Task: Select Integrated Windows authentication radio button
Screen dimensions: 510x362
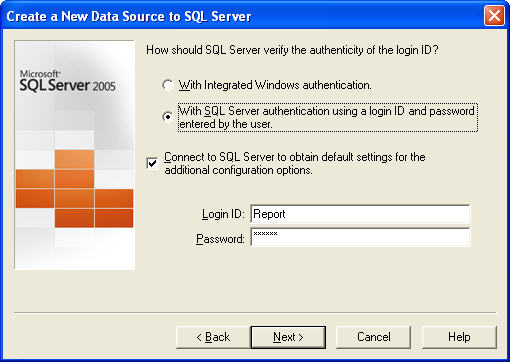Action: pos(168,85)
